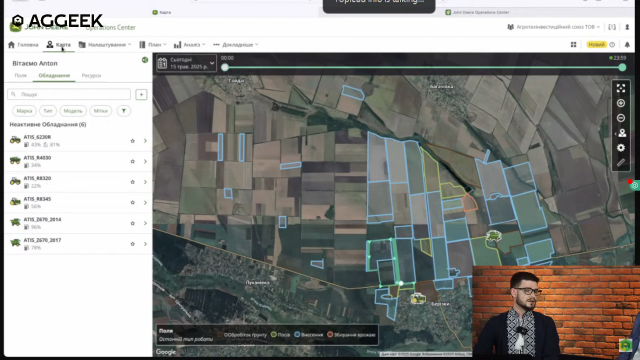Screen dimensions: 640x360
Task: Toggle star for ATIS_Z670_2017 equipment
Action: [132, 244]
